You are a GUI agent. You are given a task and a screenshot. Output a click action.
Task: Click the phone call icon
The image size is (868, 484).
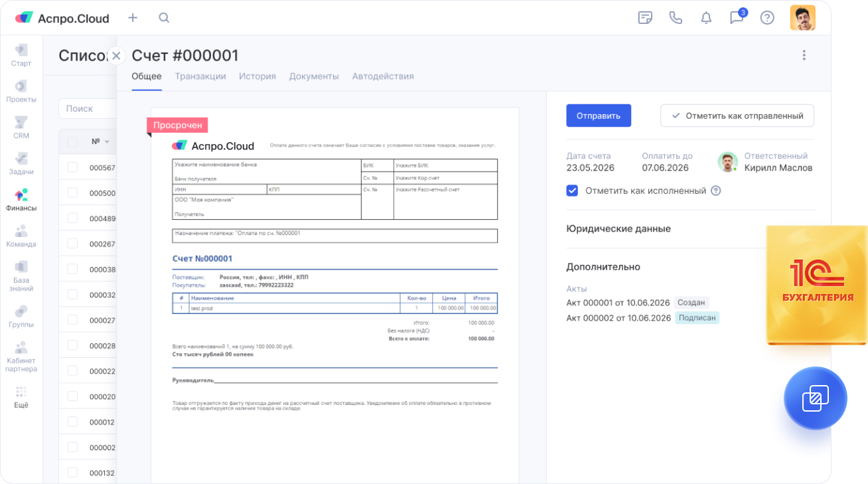[676, 18]
